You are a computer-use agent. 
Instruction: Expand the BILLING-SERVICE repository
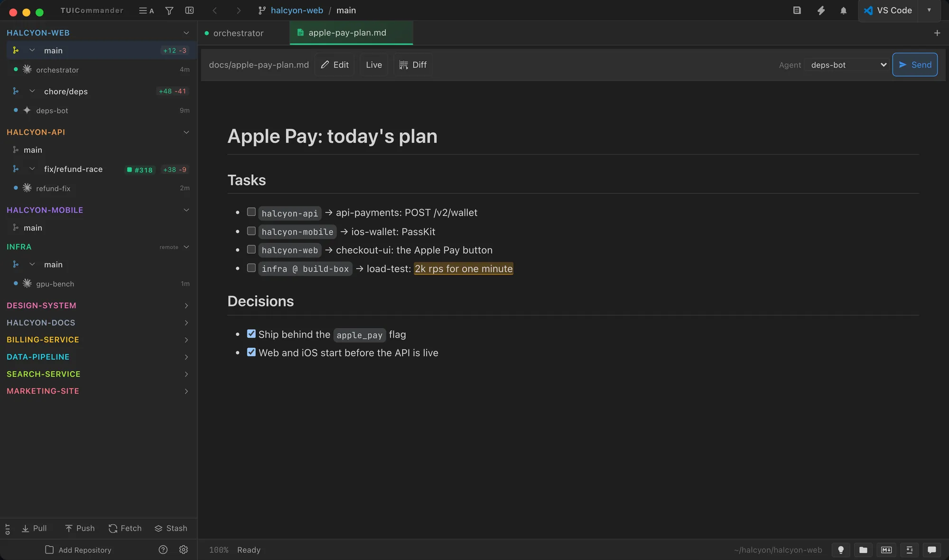[186, 340]
